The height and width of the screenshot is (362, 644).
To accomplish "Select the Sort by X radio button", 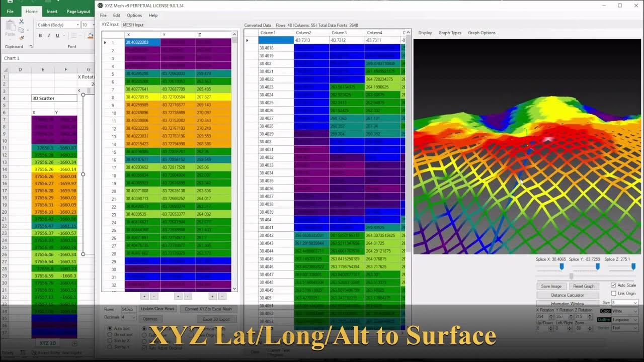I will pos(110,340).
